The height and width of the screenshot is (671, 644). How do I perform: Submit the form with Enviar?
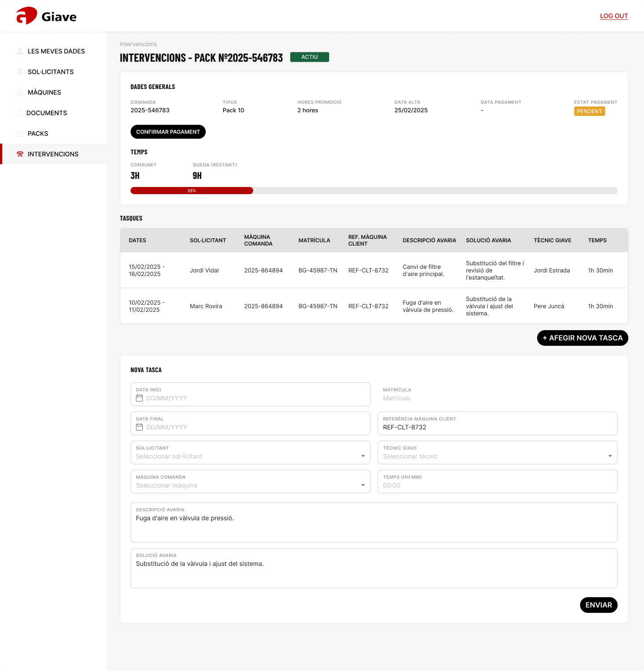tap(599, 605)
